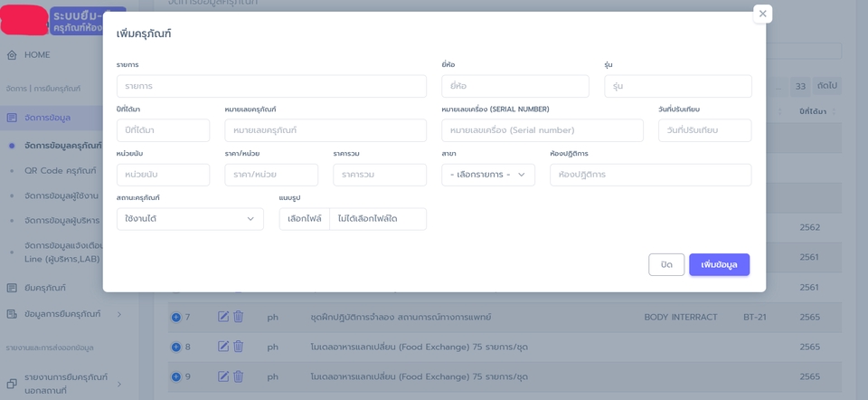This screenshot has height=400, width=868.
Task: Click the 2562 year cell
Action: [810, 228]
